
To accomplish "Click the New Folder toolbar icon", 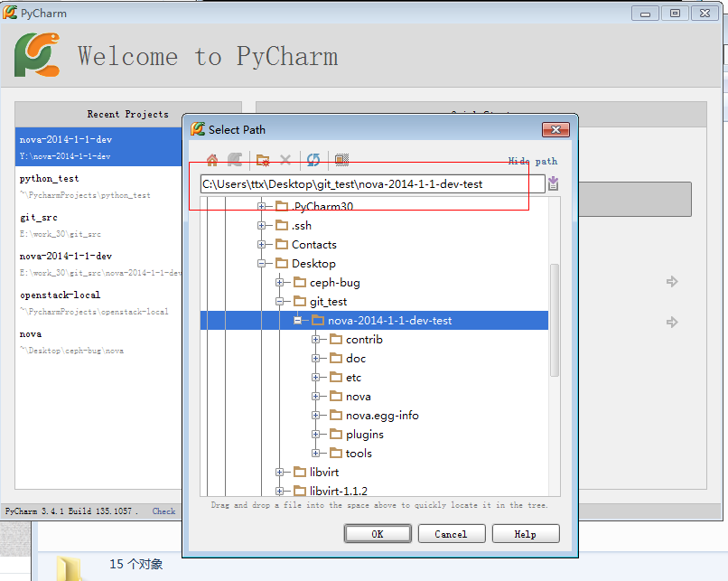I will coord(263,160).
